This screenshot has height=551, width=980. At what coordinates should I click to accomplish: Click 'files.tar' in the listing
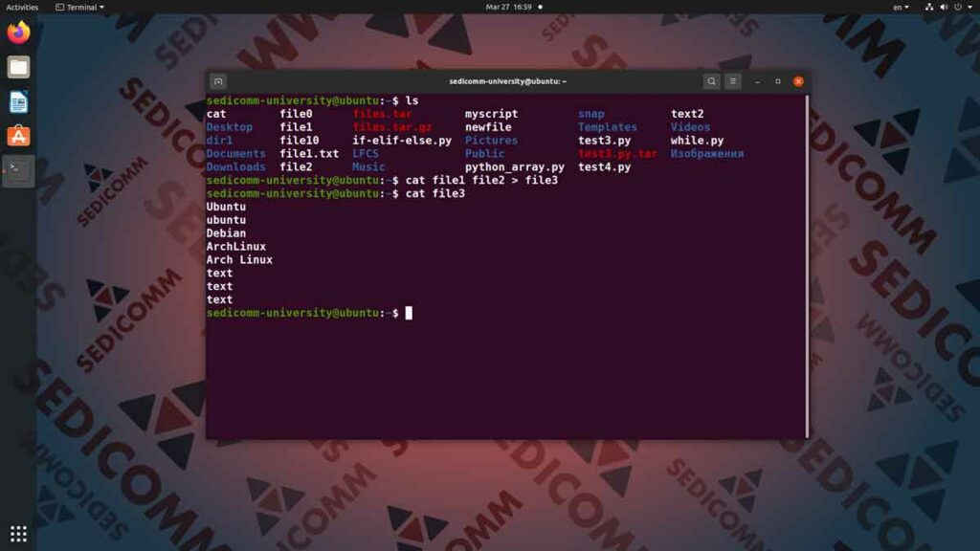click(x=382, y=114)
